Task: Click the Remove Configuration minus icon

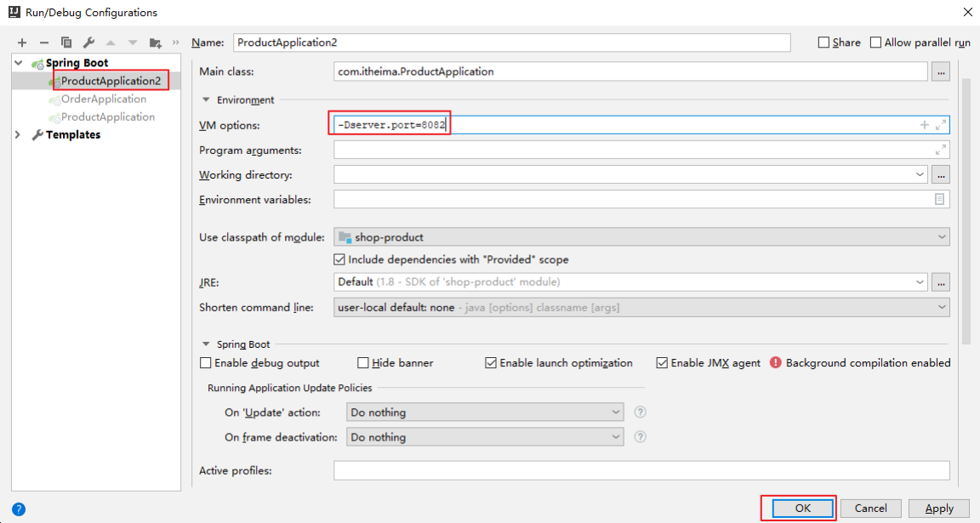Action: click(44, 43)
